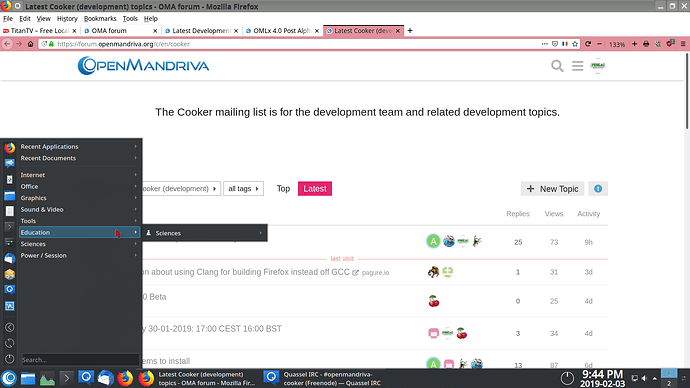This screenshot has height=388, width=690.
Task: Zoom in with the plus icon in the toolbar
Action: pos(635,44)
